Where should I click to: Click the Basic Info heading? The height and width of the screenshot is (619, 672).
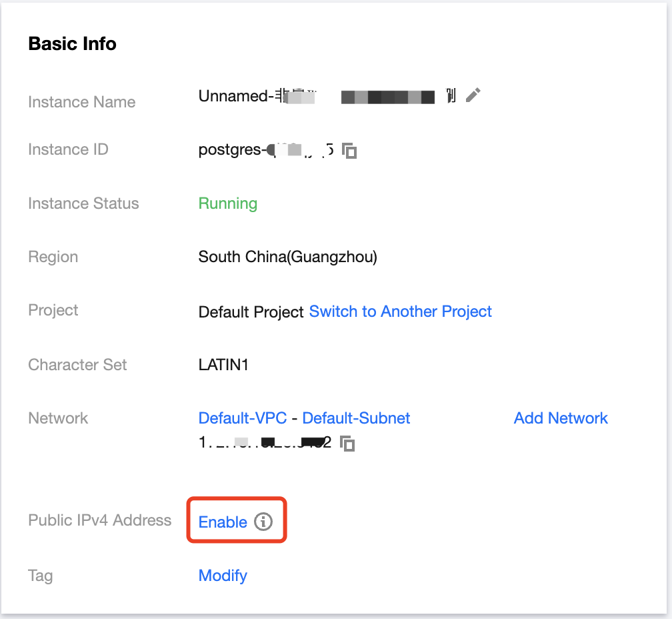point(72,44)
